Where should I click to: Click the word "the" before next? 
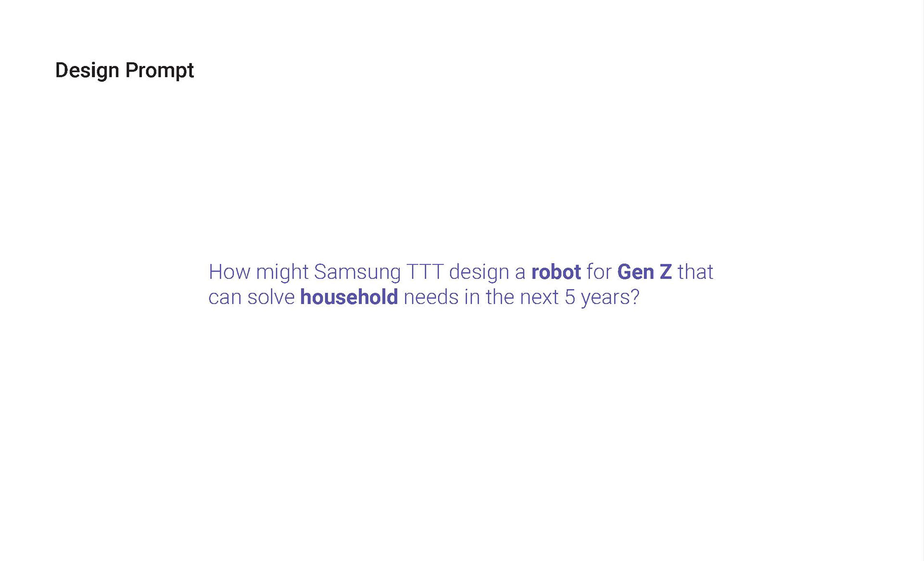tap(500, 297)
